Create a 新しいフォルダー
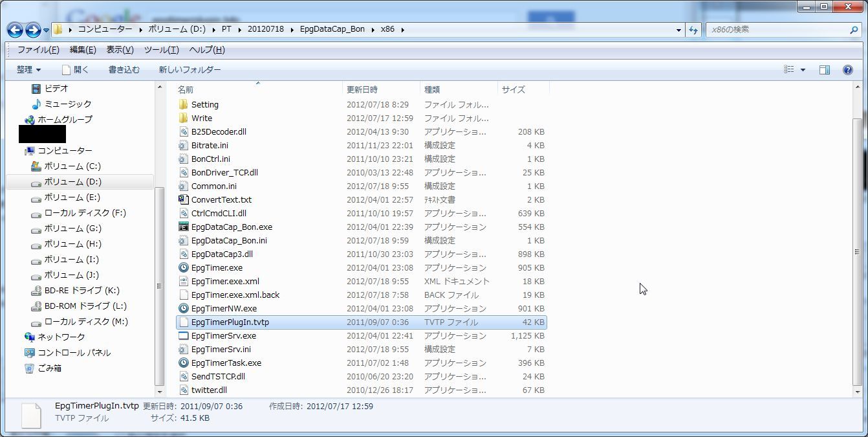This screenshot has width=868, height=437. (x=190, y=69)
